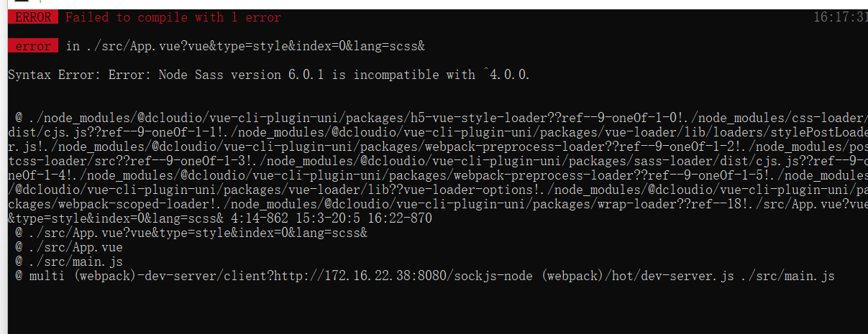
Task: Click the '4:14-862 15:3-20:5 16:22-870' position text
Action: click(x=332, y=218)
